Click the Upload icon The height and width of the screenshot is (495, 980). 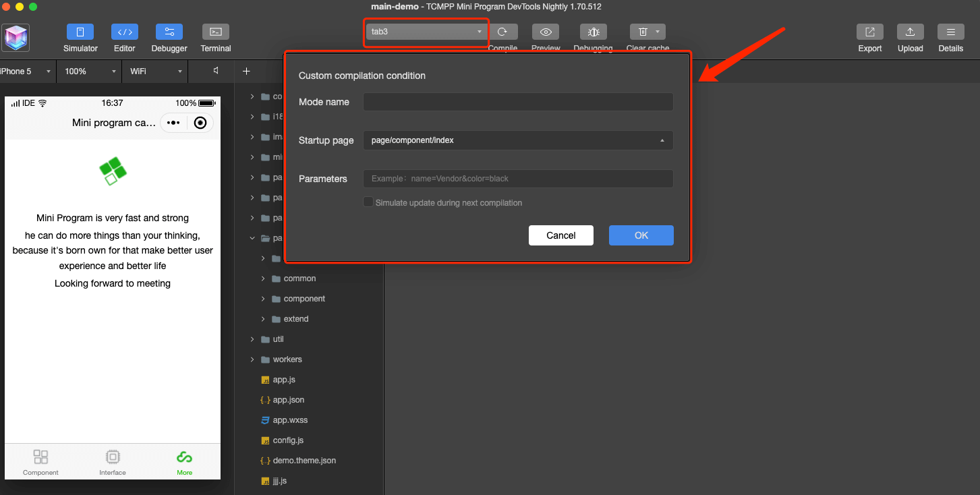point(910,32)
